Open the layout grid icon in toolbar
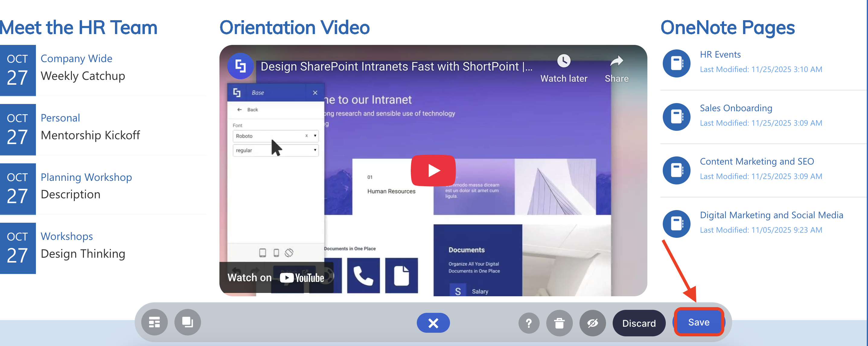 pos(154,322)
